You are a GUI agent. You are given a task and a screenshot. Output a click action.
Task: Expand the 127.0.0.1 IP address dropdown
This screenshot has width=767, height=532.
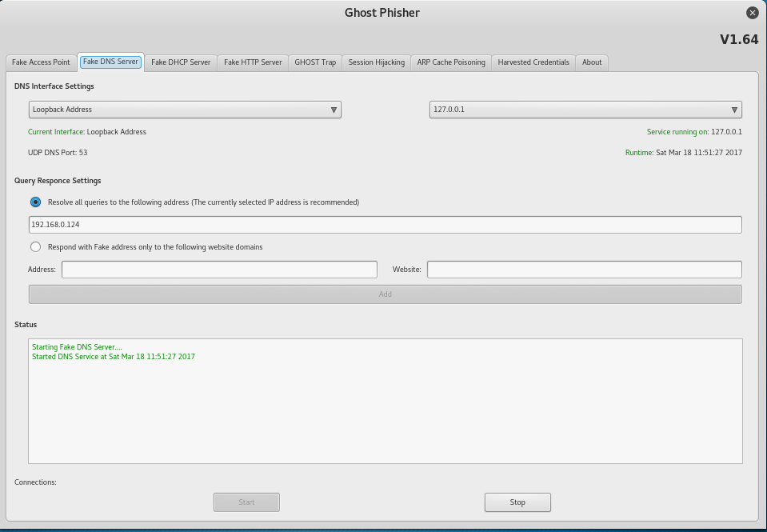(x=585, y=110)
